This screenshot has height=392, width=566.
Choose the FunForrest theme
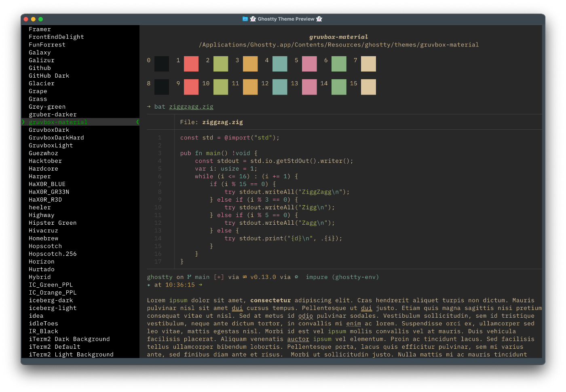(47, 44)
